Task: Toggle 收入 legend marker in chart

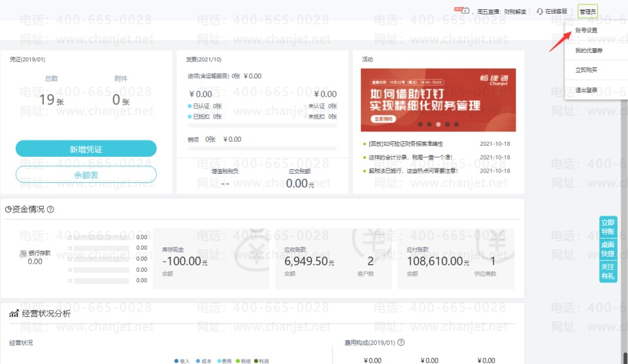Action: point(176,361)
